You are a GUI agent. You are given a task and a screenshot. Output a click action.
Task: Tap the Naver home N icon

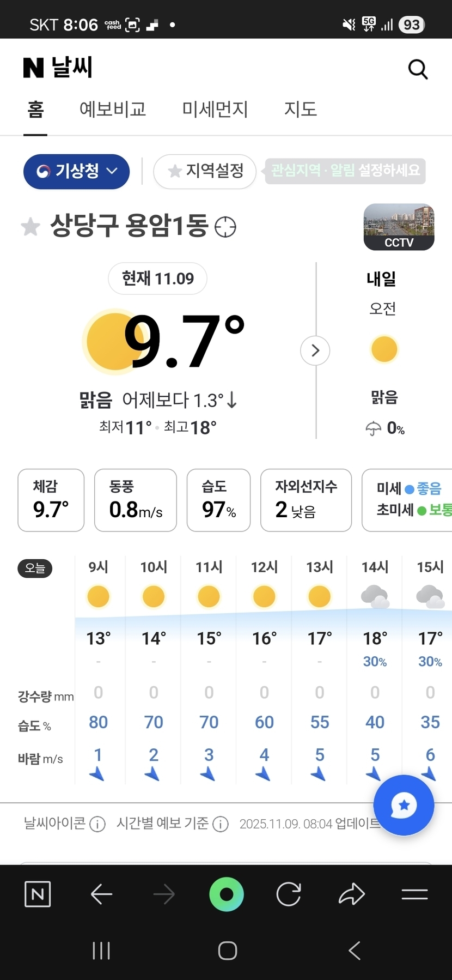click(38, 894)
